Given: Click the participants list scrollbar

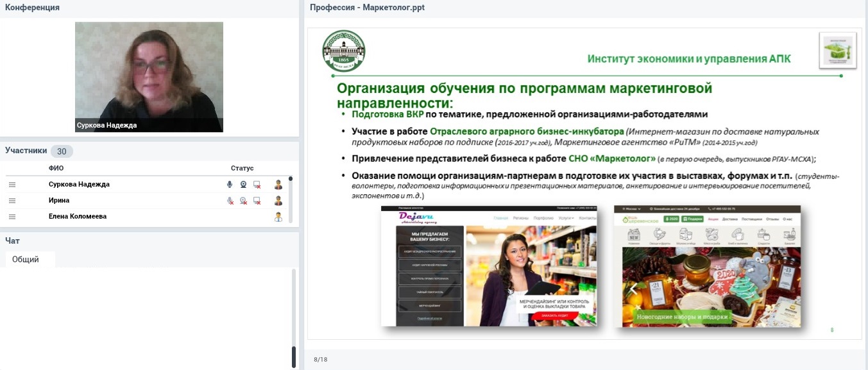Looking at the screenshot, I should coord(291,199).
